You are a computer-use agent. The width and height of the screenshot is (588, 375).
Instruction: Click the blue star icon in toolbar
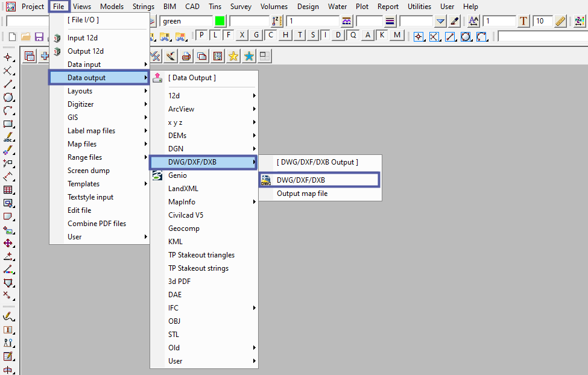click(x=248, y=56)
